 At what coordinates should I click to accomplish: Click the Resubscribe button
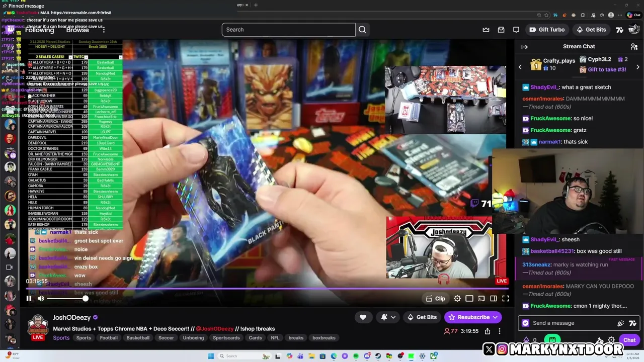click(x=472, y=317)
